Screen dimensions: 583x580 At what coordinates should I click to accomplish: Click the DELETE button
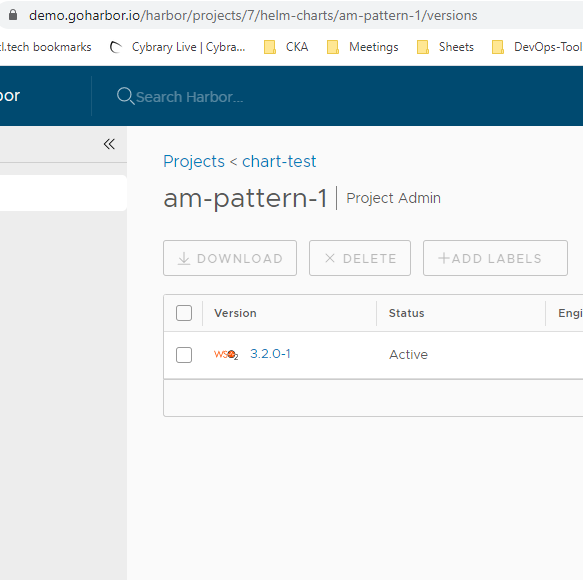point(360,258)
